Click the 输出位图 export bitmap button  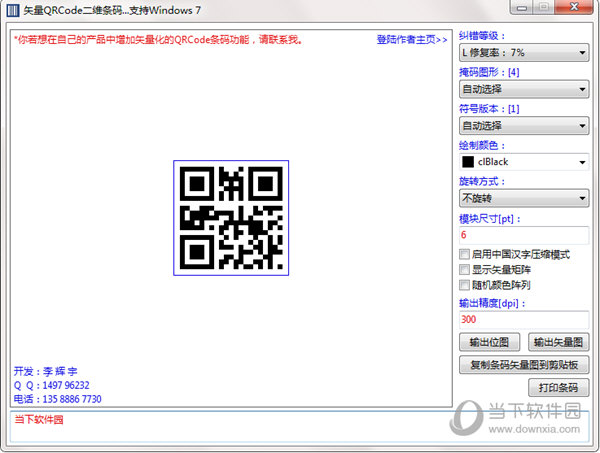point(489,342)
